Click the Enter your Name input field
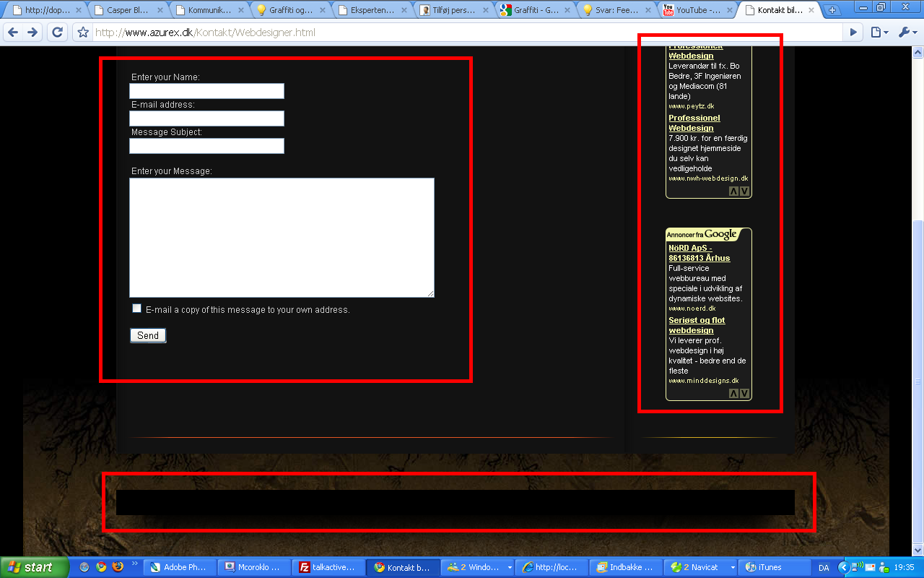 coord(206,91)
